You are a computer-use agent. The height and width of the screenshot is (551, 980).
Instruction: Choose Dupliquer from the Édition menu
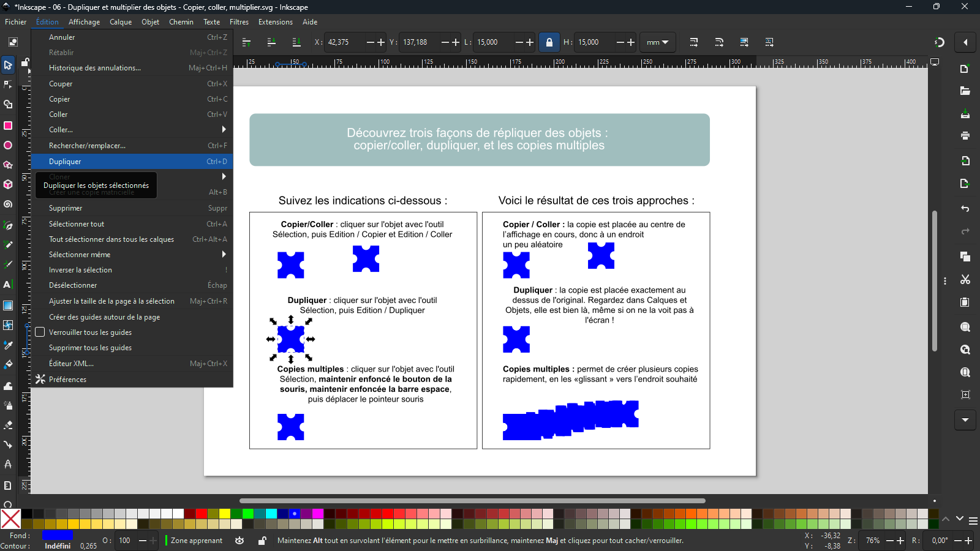(132, 162)
